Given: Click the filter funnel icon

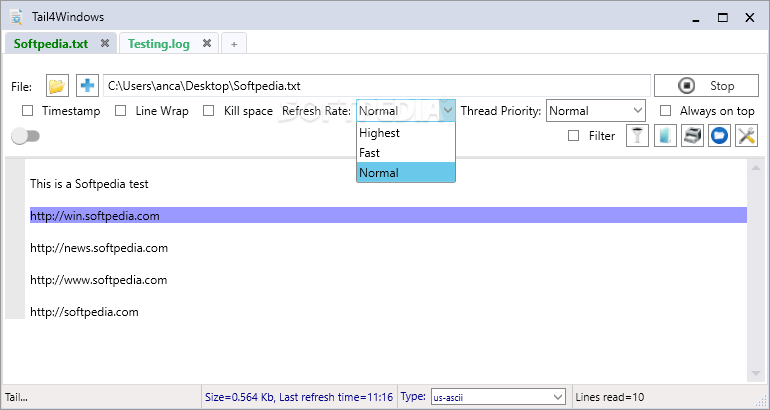Looking at the screenshot, I should point(637,136).
